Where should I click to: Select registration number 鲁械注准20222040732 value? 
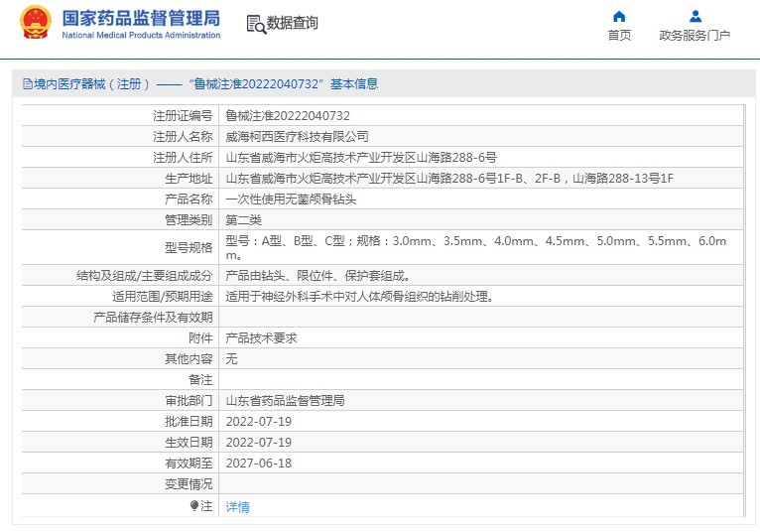point(288,116)
